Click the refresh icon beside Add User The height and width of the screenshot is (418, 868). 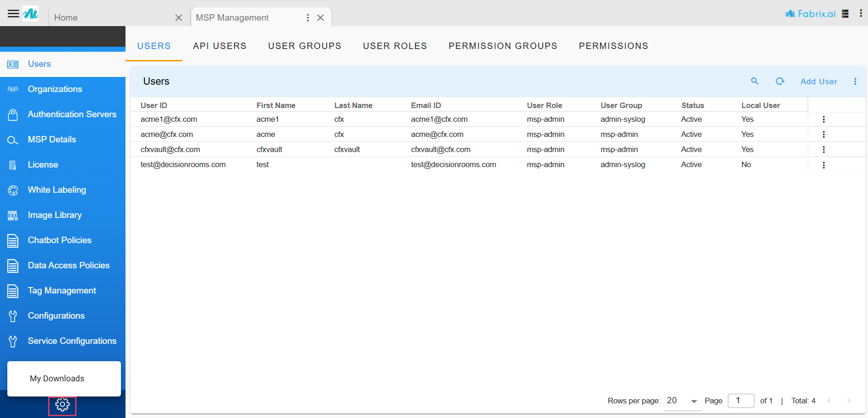pos(780,81)
